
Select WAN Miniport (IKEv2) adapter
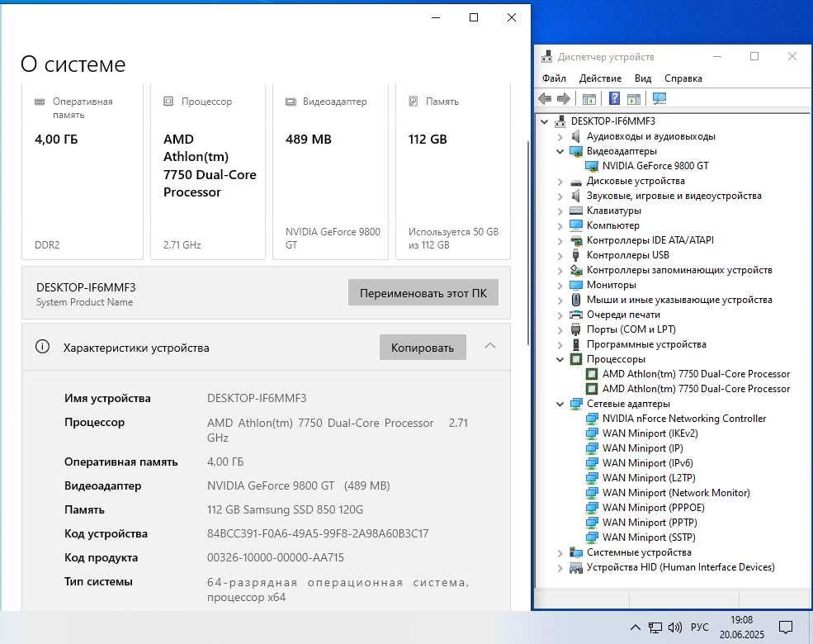click(650, 433)
